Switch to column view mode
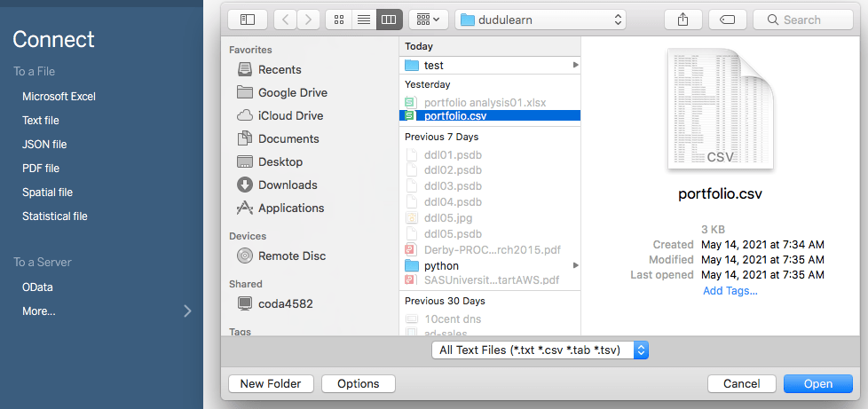868x409 pixels. coord(388,19)
